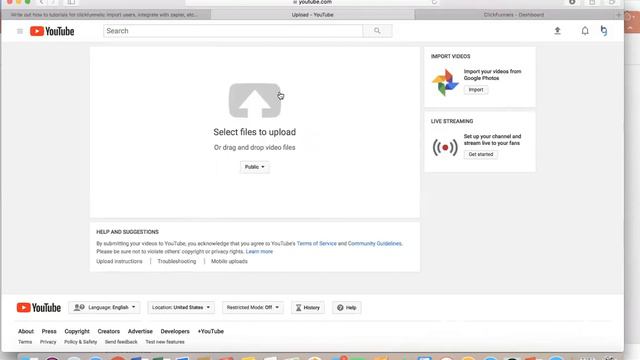This screenshot has width=640, height=360.
Task: Click the IMPORT VIDEOS heading
Action: click(451, 56)
